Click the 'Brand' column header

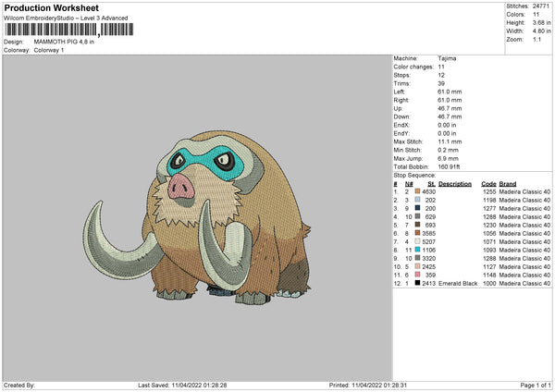508,184
